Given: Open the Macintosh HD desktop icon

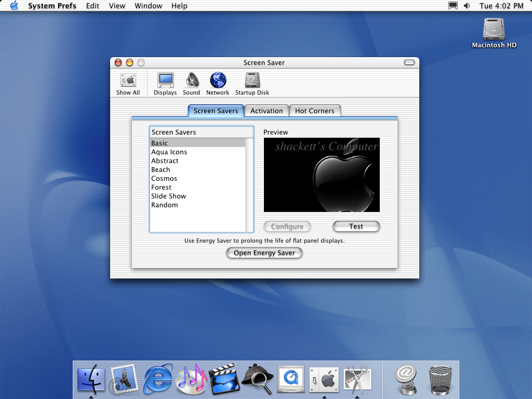Looking at the screenshot, I should (x=494, y=32).
